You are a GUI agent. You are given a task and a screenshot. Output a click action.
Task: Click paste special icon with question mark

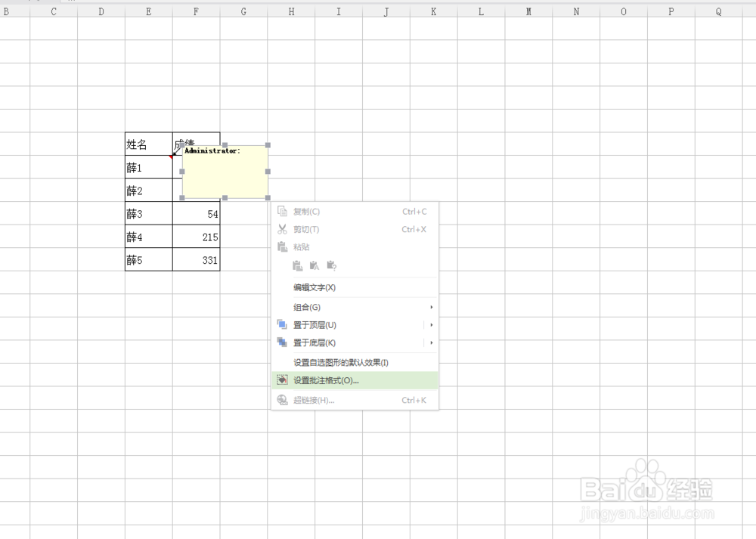331,265
